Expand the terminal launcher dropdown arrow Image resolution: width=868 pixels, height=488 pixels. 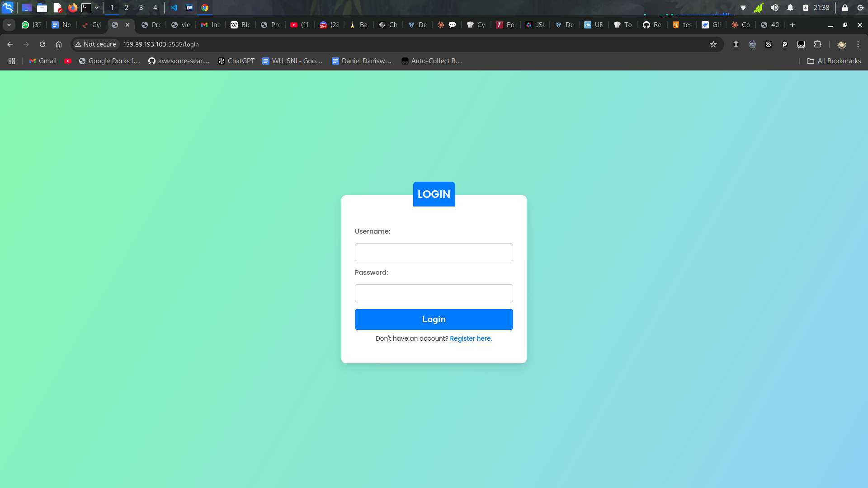click(x=97, y=8)
